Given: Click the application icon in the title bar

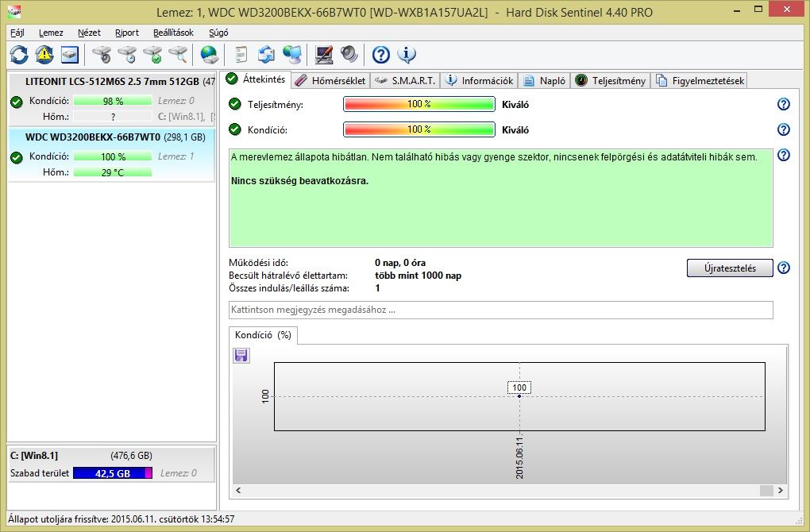Looking at the screenshot, I should tap(15, 11).
